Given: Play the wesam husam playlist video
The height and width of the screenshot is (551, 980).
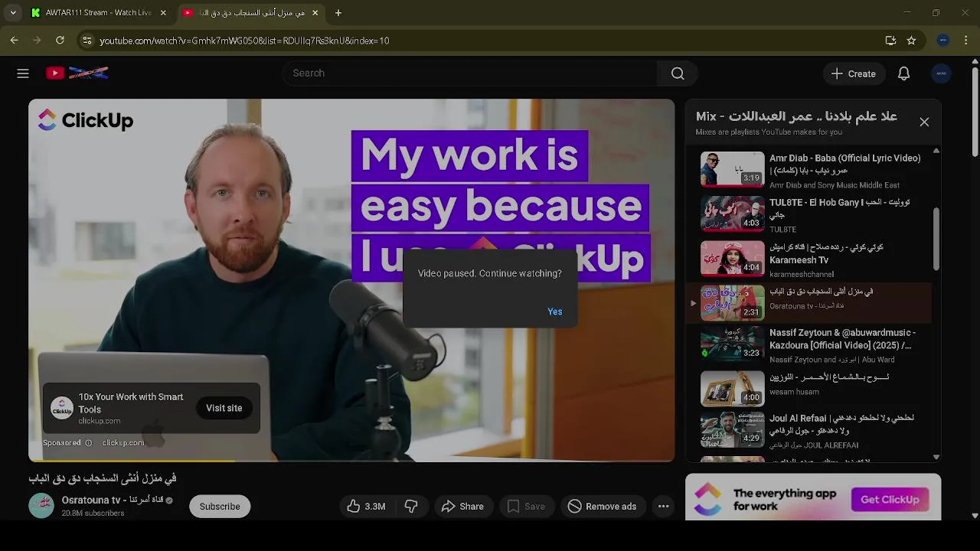Looking at the screenshot, I should coord(810,388).
